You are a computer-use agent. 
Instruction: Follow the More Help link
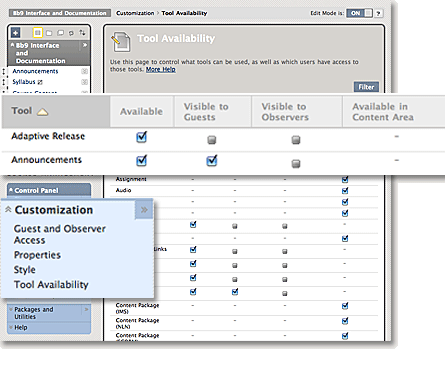[x=161, y=69]
